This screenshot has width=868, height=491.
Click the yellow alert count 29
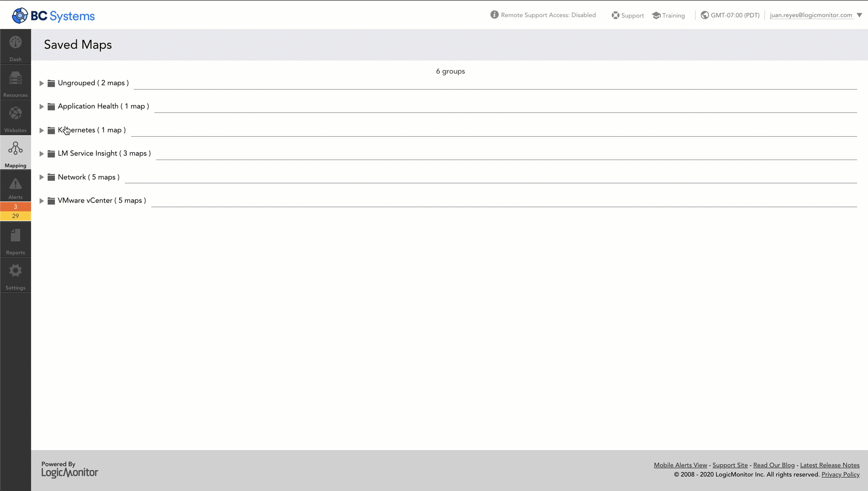click(x=16, y=216)
